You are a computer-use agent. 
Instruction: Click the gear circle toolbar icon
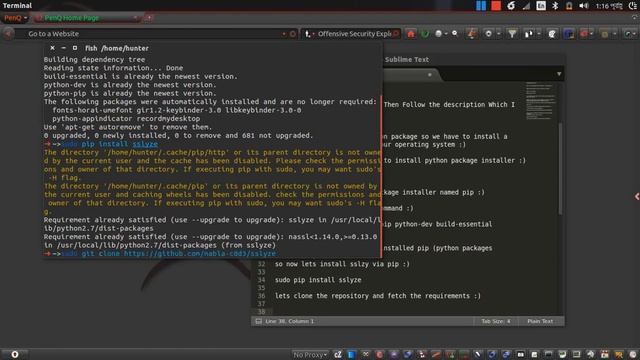tap(489, 34)
